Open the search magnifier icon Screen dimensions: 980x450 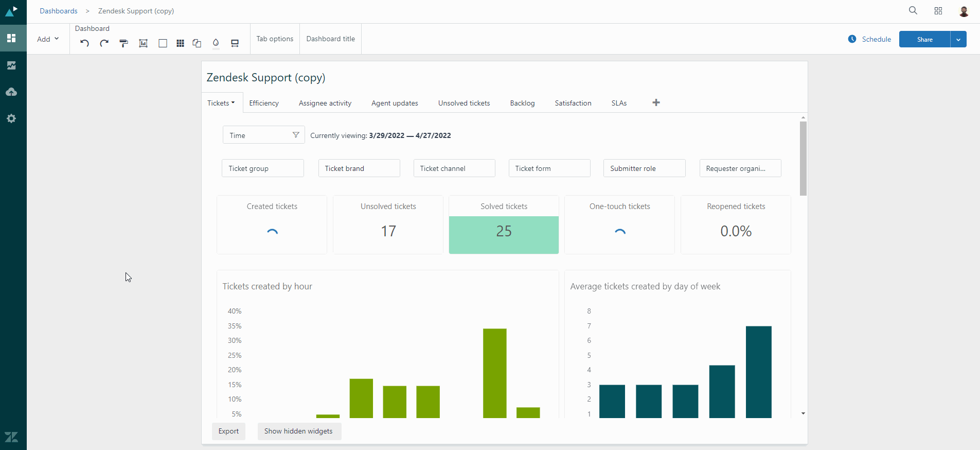pyautogui.click(x=913, y=11)
